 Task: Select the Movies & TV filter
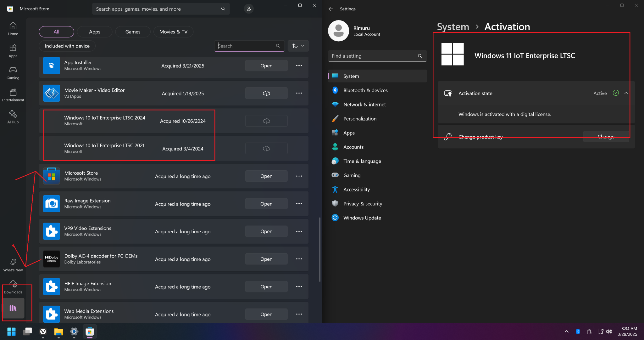tap(174, 32)
